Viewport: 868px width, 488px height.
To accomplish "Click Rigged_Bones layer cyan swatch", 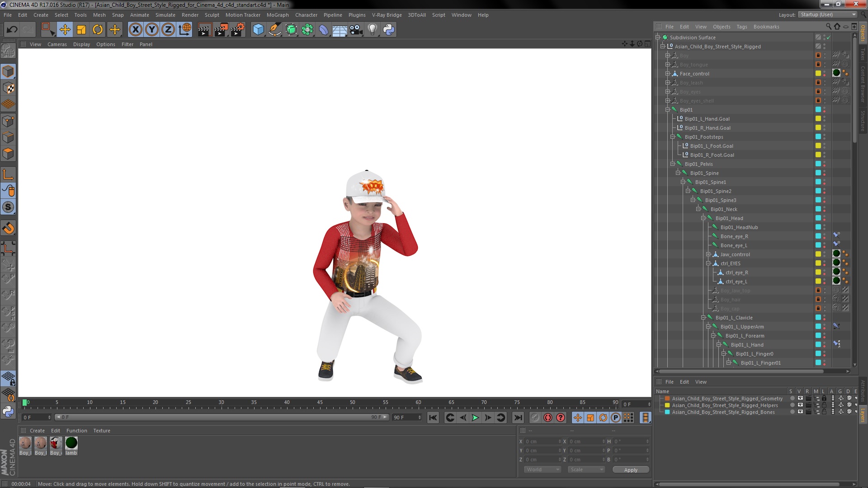I will tap(667, 412).
